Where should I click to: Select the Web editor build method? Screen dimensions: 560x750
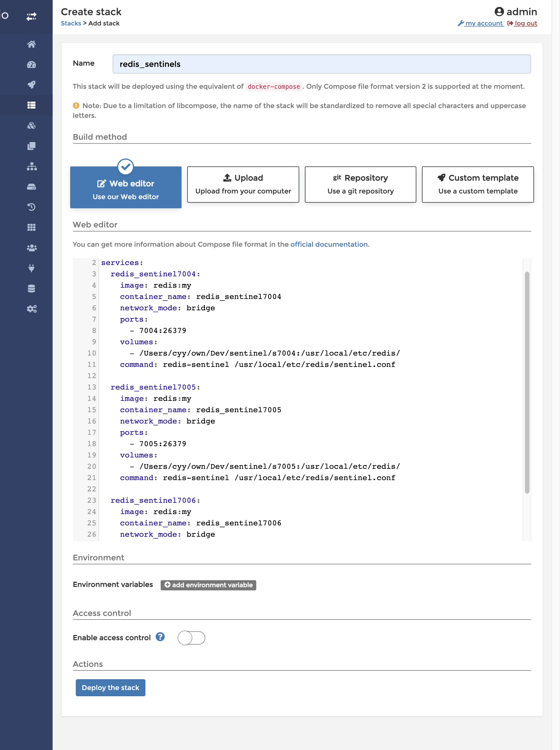(x=125, y=184)
